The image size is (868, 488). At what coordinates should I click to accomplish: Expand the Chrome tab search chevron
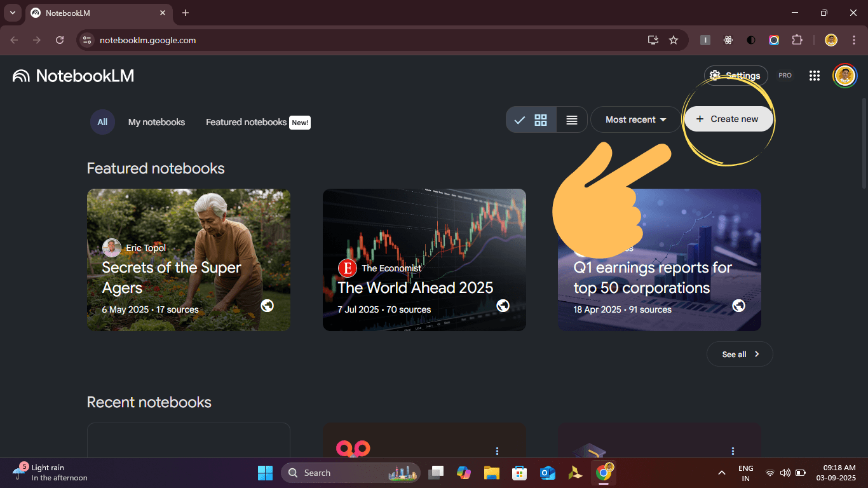[12, 13]
